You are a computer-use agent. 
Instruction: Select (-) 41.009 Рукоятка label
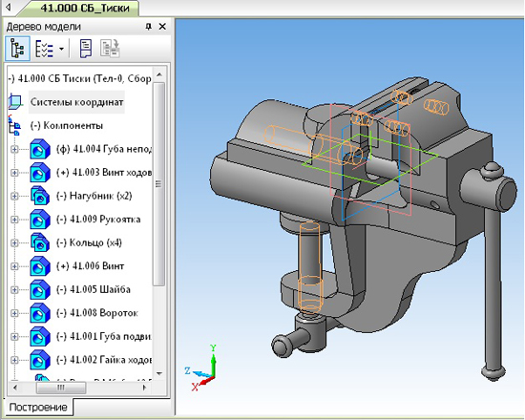(98, 219)
